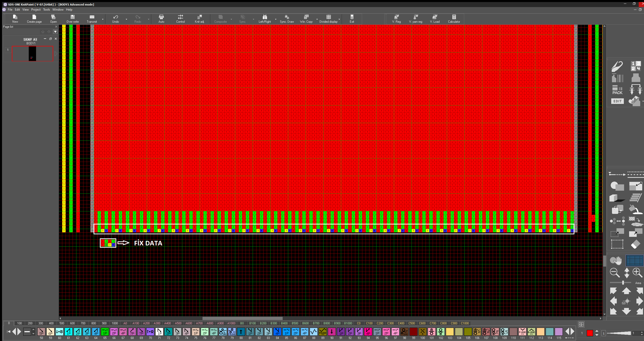Select the hand pan tool
This screenshot has height=341, width=644.
(x=616, y=261)
